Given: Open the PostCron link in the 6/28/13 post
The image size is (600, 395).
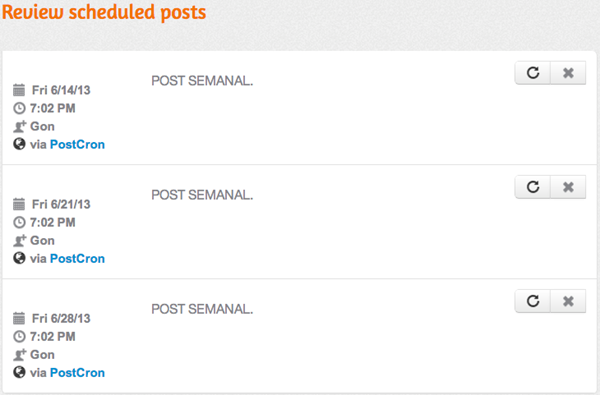Looking at the screenshot, I should click(x=77, y=372).
